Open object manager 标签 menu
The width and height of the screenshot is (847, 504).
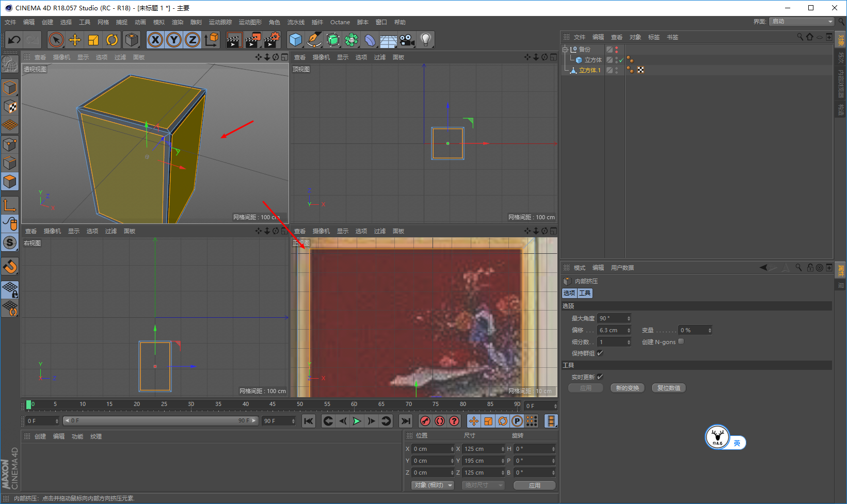pos(654,37)
